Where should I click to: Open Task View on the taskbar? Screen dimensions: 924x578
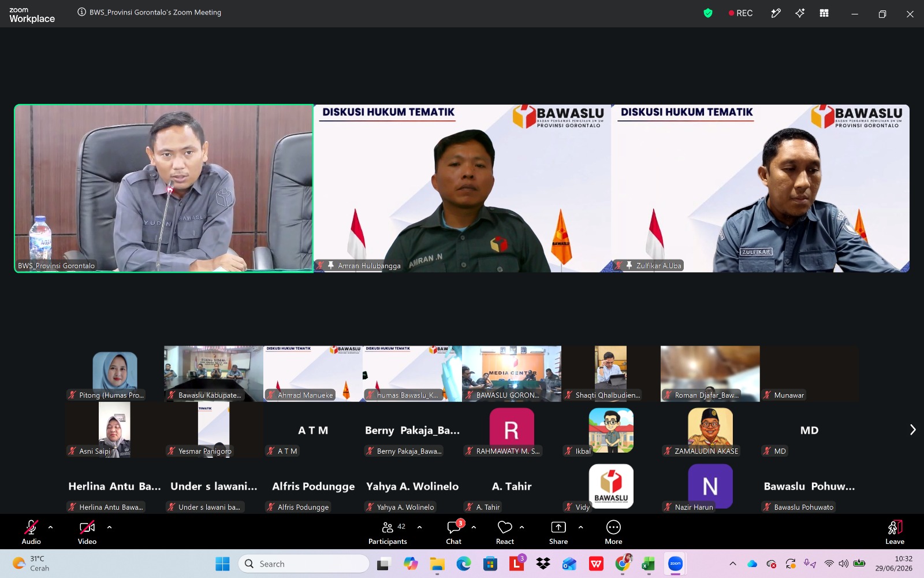coord(384,564)
